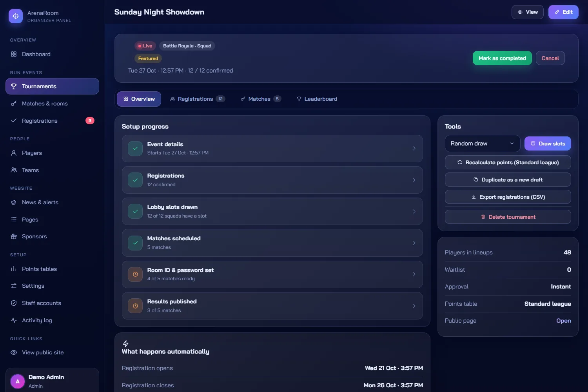The height and width of the screenshot is (392, 588).
Task: Click the View button
Action: click(527, 12)
